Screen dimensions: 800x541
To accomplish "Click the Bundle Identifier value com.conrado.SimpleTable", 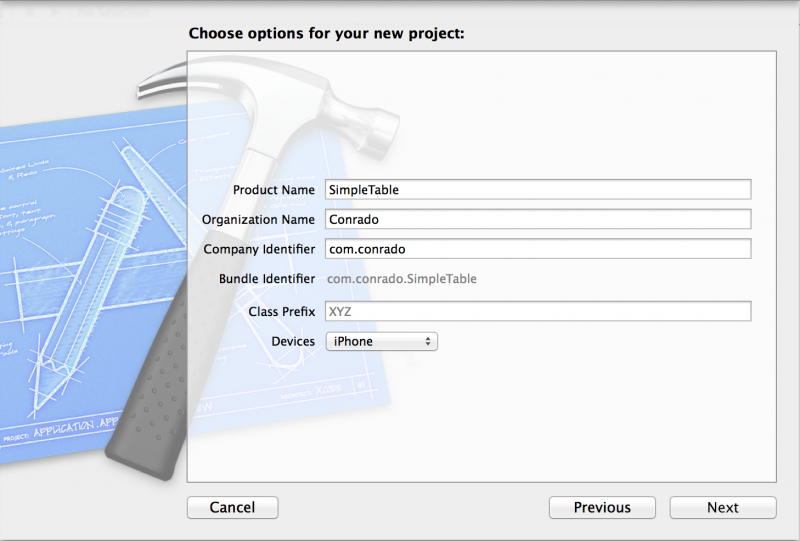I will point(402,279).
